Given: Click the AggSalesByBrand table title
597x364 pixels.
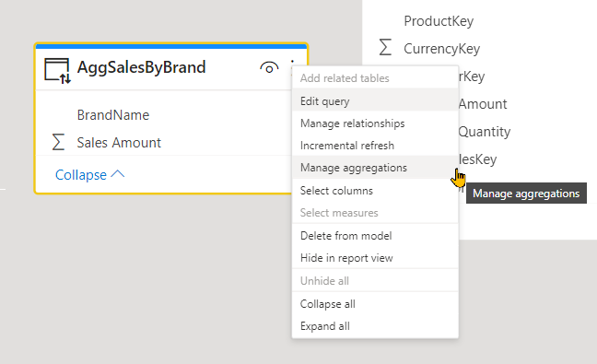Looking at the screenshot, I should [x=141, y=67].
